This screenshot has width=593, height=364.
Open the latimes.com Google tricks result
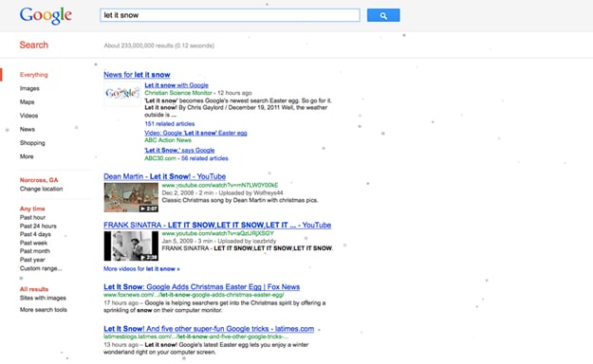209,329
